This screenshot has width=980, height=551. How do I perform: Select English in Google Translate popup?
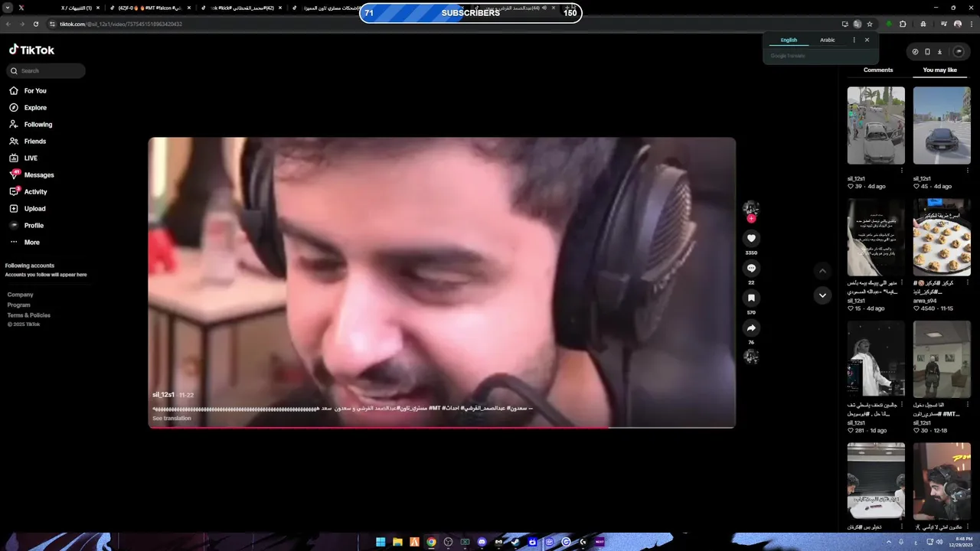coord(789,40)
